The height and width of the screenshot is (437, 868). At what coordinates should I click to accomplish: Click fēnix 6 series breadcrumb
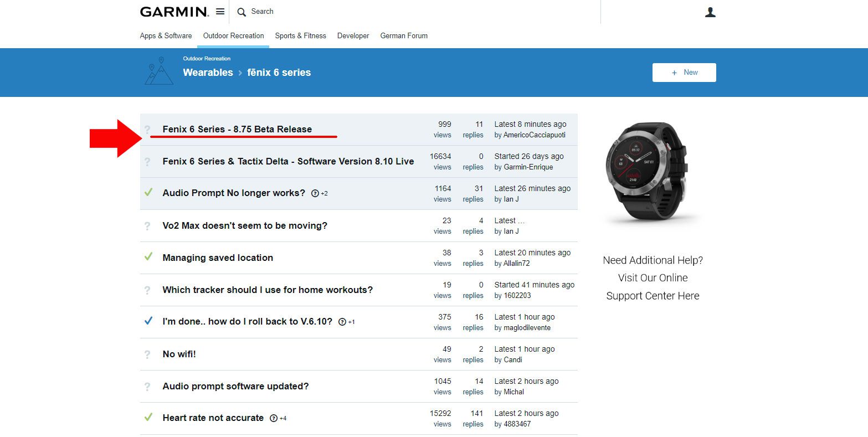279,73
